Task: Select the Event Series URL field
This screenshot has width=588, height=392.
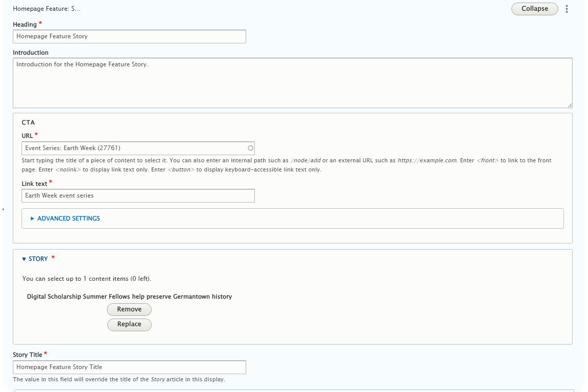Action: [138, 148]
